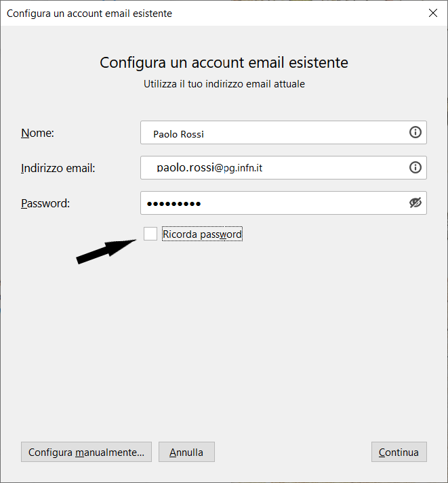Click the masked password dots
Screen dimensions: 448x483
coord(174,204)
